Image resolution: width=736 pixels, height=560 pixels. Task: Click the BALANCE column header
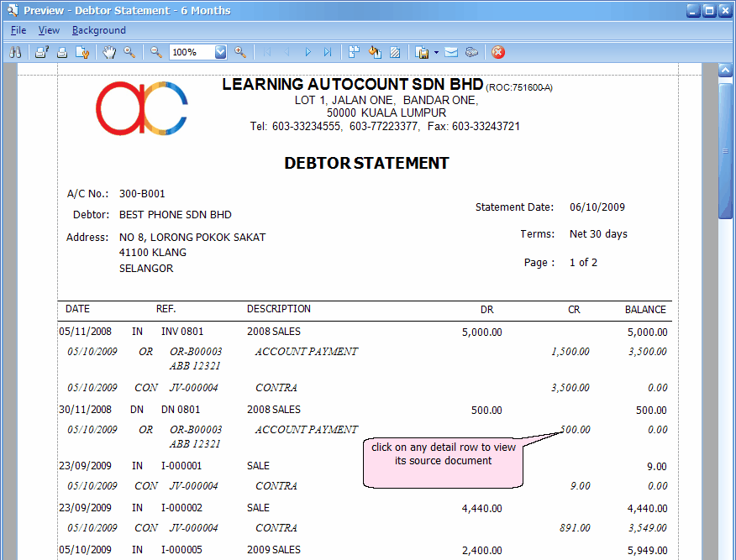[645, 310]
